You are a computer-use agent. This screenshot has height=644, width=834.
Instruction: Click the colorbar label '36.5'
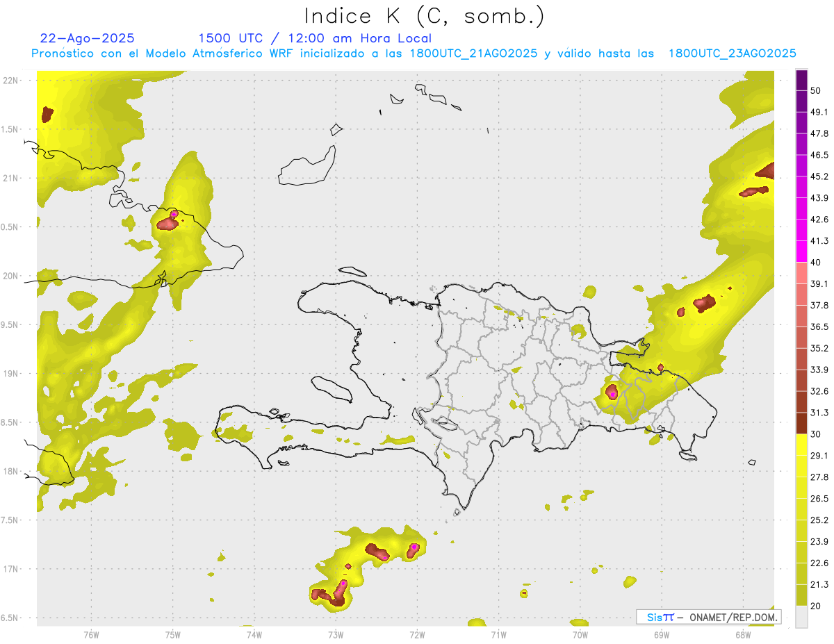(819, 327)
